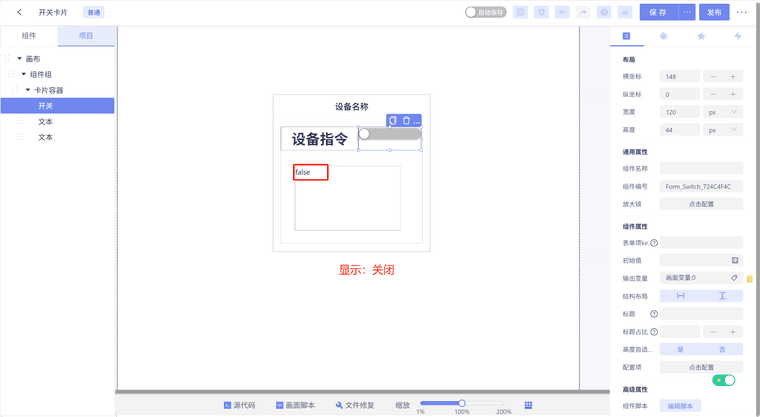The width and height of the screenshot is (760, 417).
Task: Click the 发布 publish button
Action: [x=714, y=12]
